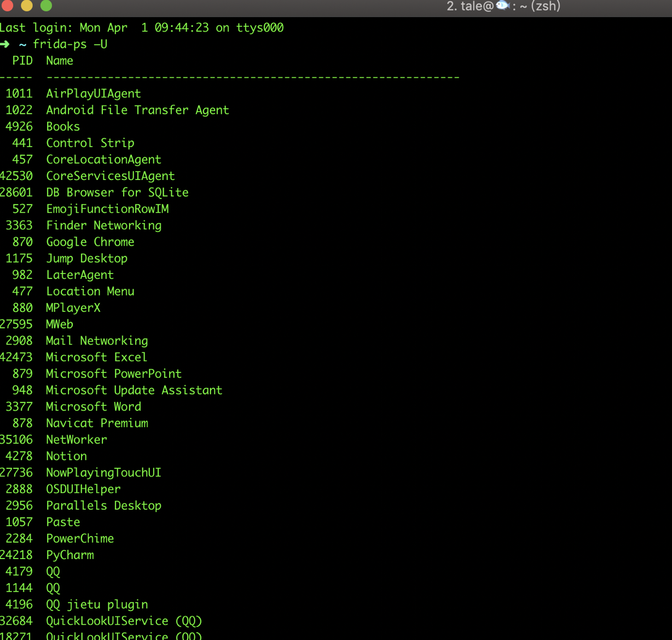Screen dimensions: 672x640
Task: Click the 'Google Chrome' process name
Action: point(90,242)
